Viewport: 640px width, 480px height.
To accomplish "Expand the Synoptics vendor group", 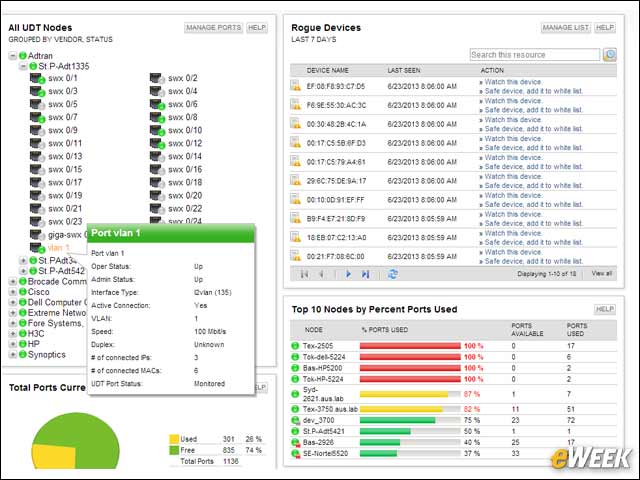I will [13, 355].
